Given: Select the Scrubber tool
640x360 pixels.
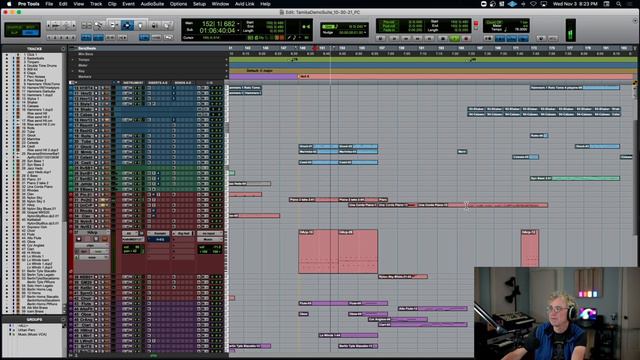Looking at the screenshot, I should coord(154,25).
